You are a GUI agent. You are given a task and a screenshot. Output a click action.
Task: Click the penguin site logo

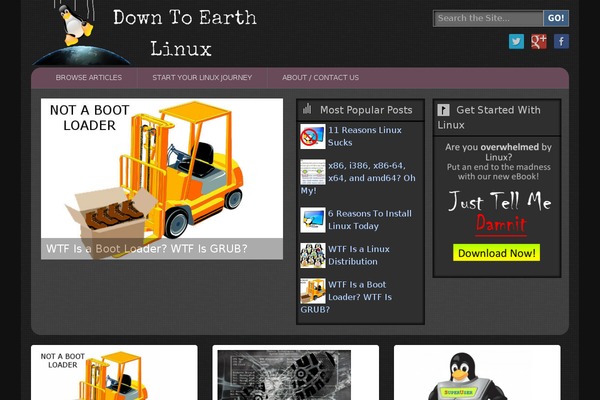click(82, 33)
